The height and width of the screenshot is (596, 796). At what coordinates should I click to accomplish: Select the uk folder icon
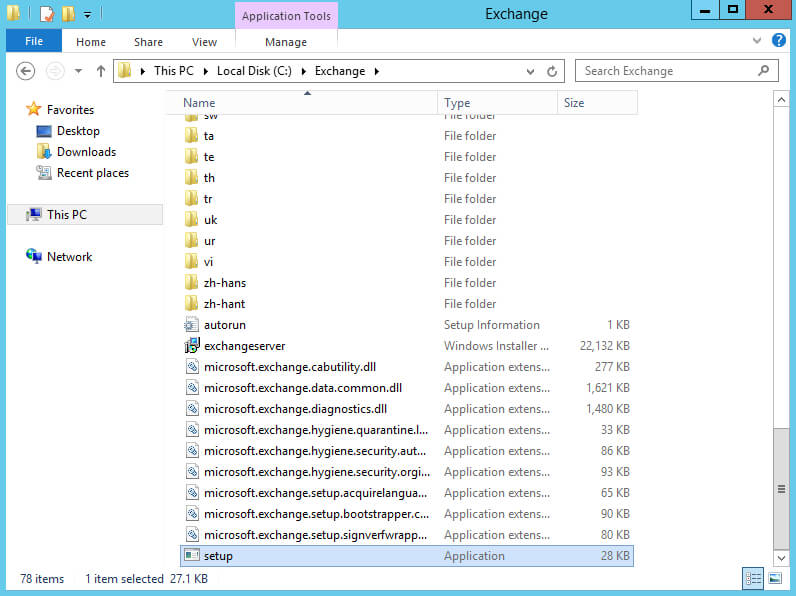pyautogui.click(x=191, y=219)
